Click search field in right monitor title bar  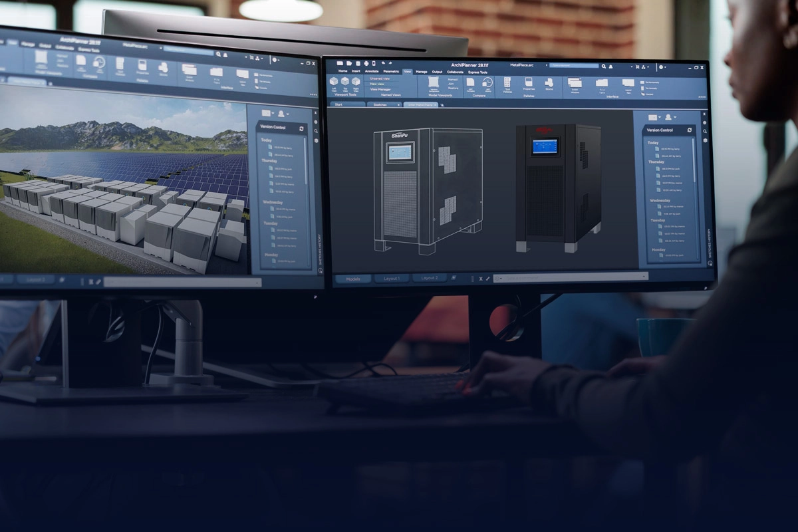(574, 66)
